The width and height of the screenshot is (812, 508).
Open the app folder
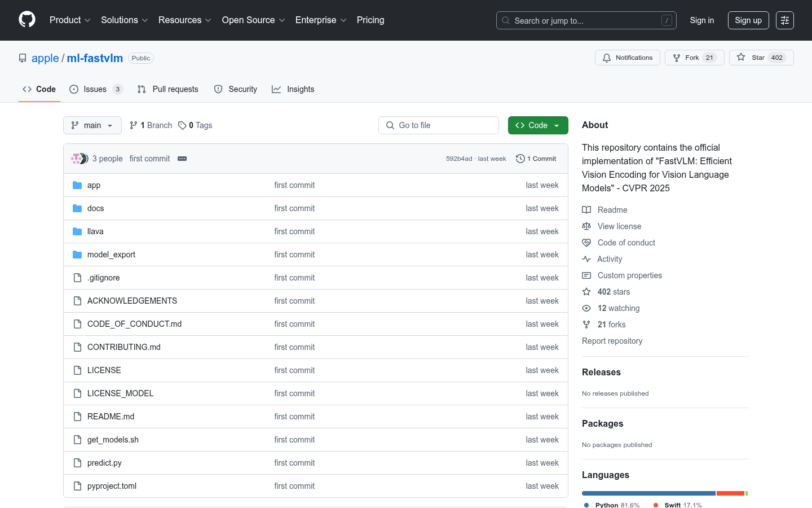pos(94,185)
